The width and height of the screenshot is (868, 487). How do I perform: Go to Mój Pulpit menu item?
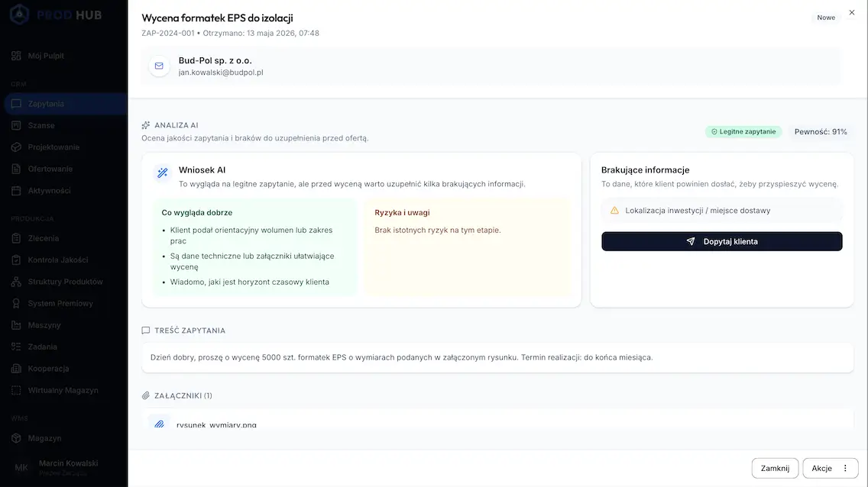(x=46, y=56)
